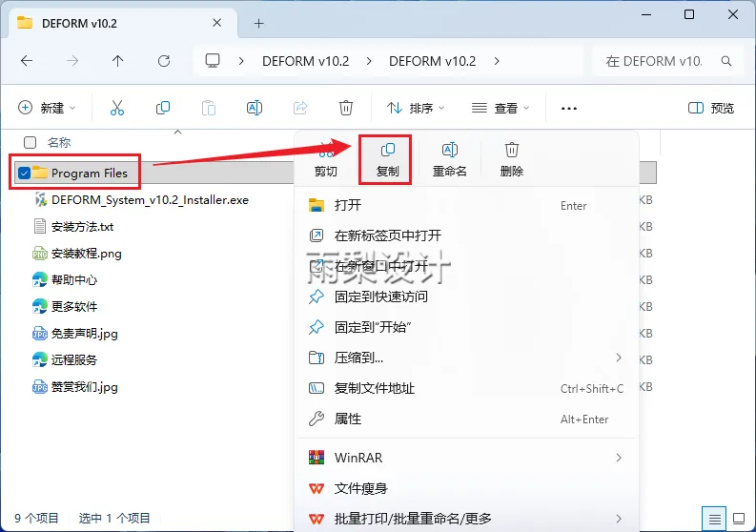This screenshot has width=756, height=532.
Task: Click 删除 in the context menu
Action: [512, 159]
